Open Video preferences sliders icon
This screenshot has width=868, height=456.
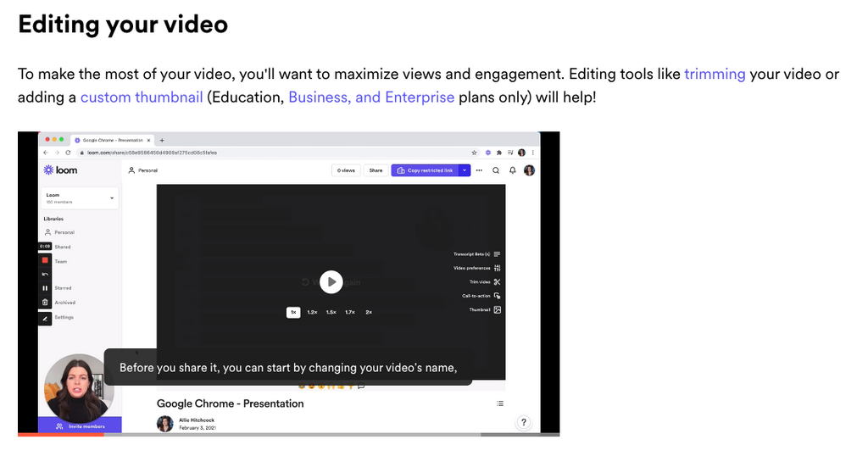click(x=498, y=268)
